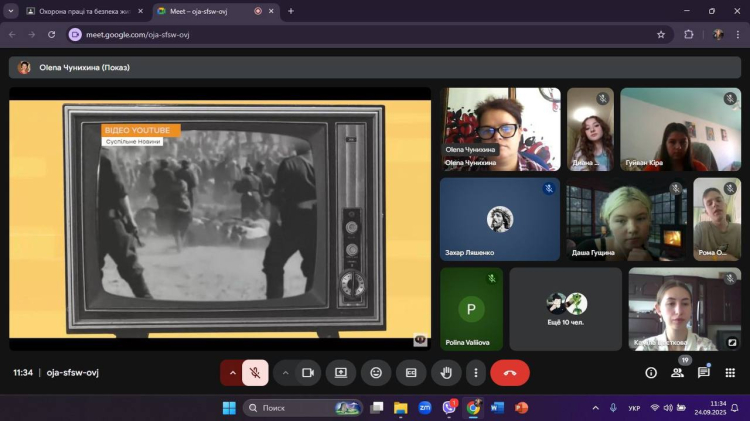Viewport: 750px width, 421px height.
Task: Open the 'Ещё 10 чел.' participants tile
Action: point(565,308)
